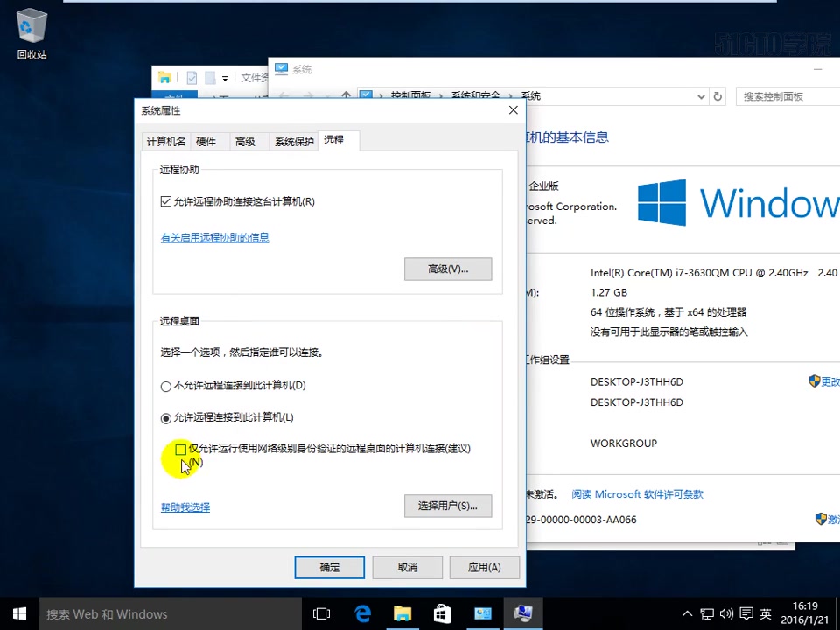Toggle allow Remote Assistance connections checkbox

pyautogui.click(x=166, y=201)
